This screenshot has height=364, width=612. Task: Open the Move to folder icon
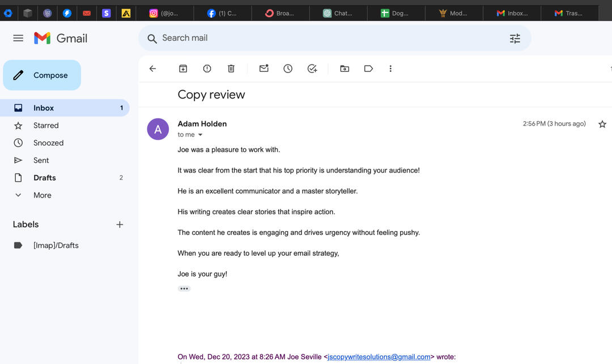(345, 68)
